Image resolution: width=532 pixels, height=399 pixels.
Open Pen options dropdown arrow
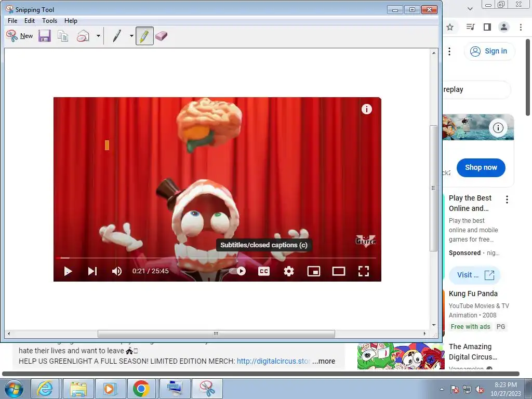click(x=131, y=36)
